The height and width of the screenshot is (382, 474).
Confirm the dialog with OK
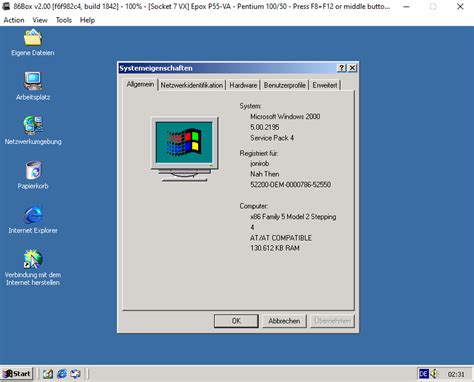tap(236, 321)
